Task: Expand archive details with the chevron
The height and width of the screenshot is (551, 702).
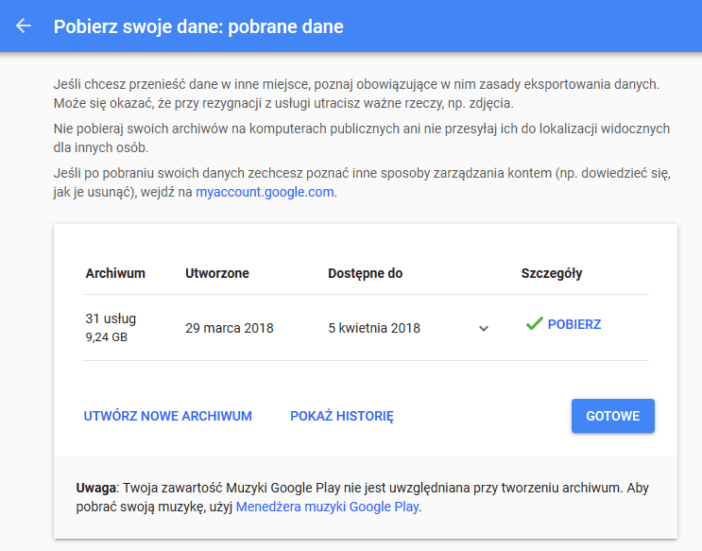Action: pos(484,329)
